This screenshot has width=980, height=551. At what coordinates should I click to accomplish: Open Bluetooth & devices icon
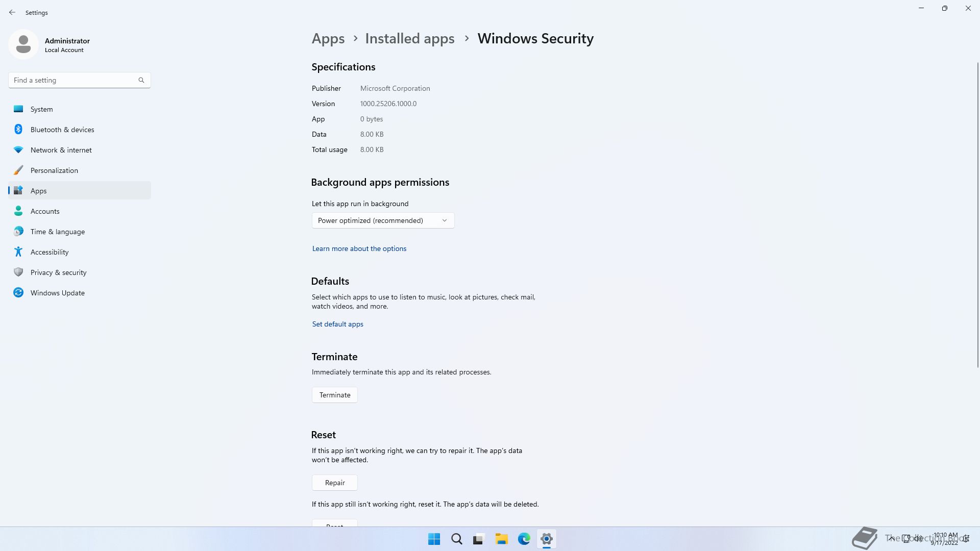pos(18,129)
